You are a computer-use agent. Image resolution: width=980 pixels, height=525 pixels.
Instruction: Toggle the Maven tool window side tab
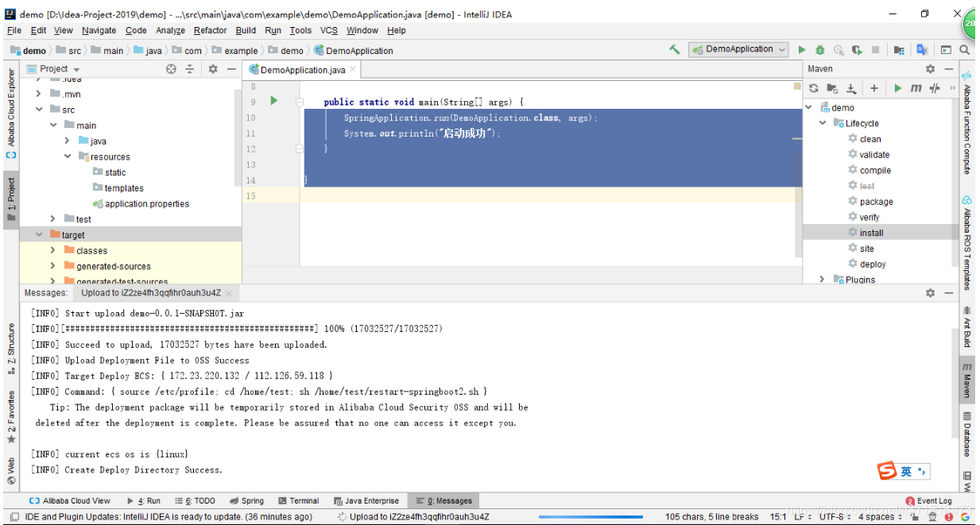[967, 380]
